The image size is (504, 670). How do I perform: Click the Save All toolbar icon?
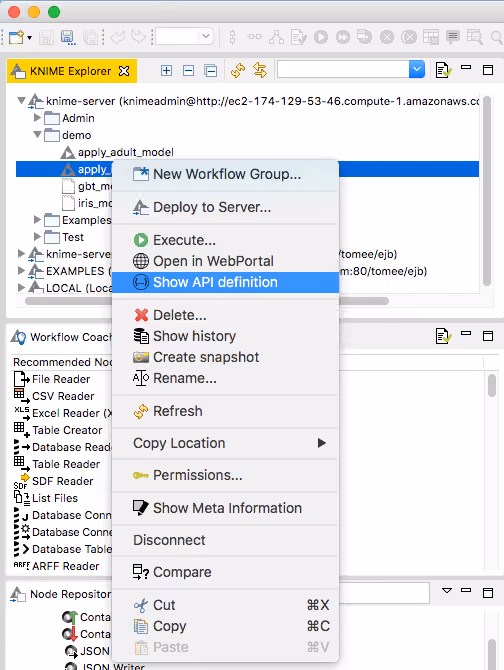pos(91,38)
